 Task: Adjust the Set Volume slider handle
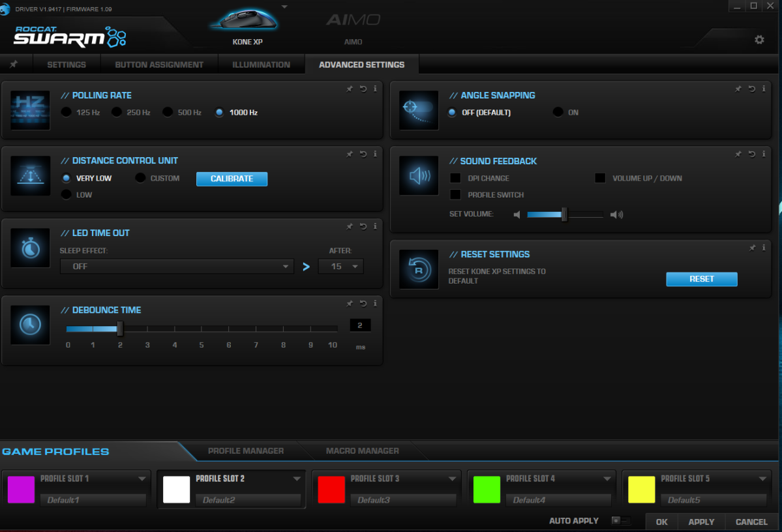pos(564,214)
